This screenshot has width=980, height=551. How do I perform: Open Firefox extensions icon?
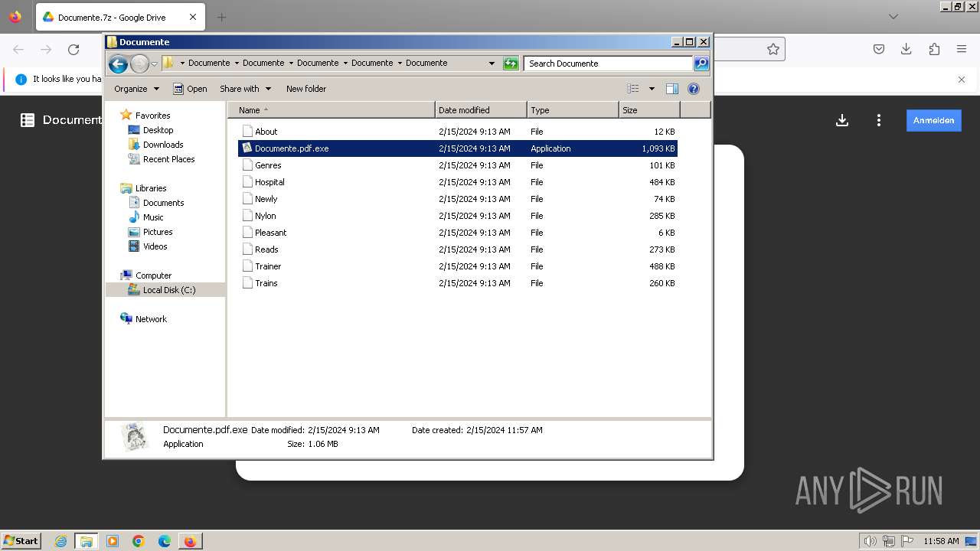(x=934, y=50)
